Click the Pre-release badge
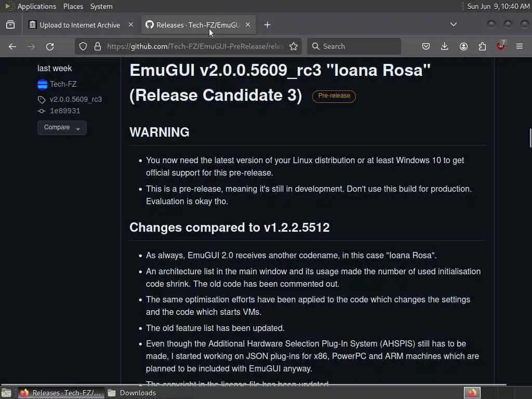 click(334, 96)
